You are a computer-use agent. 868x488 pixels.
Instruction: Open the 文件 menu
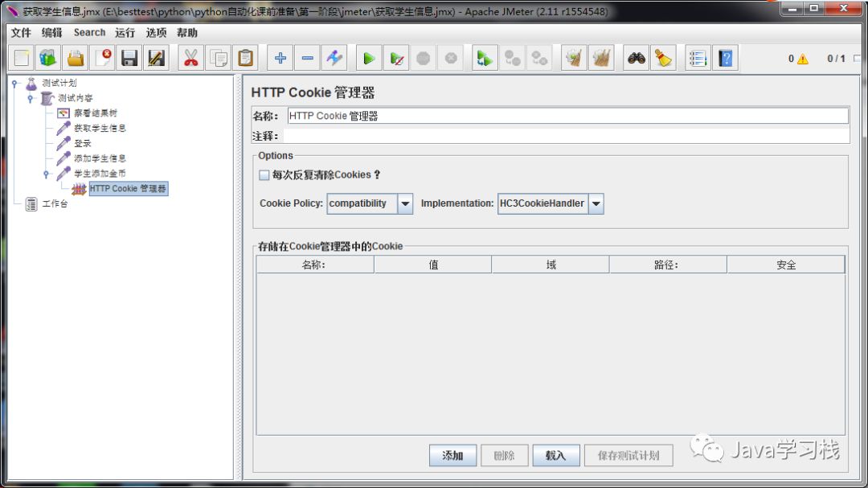coord(21,33)
